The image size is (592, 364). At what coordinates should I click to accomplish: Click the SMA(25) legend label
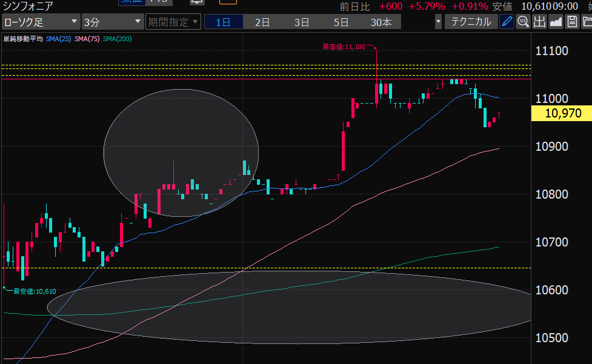[58, 39]
